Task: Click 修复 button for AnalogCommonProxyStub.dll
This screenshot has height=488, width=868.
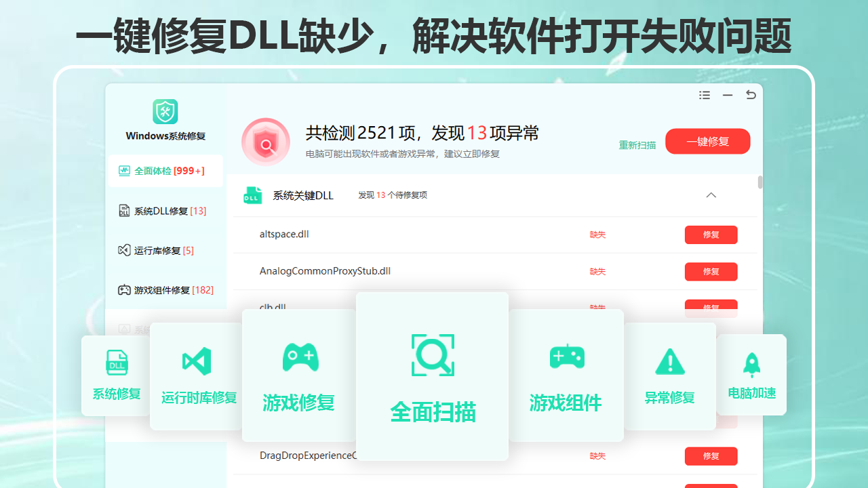Action: pyautogui.click(x=711, y=271)
